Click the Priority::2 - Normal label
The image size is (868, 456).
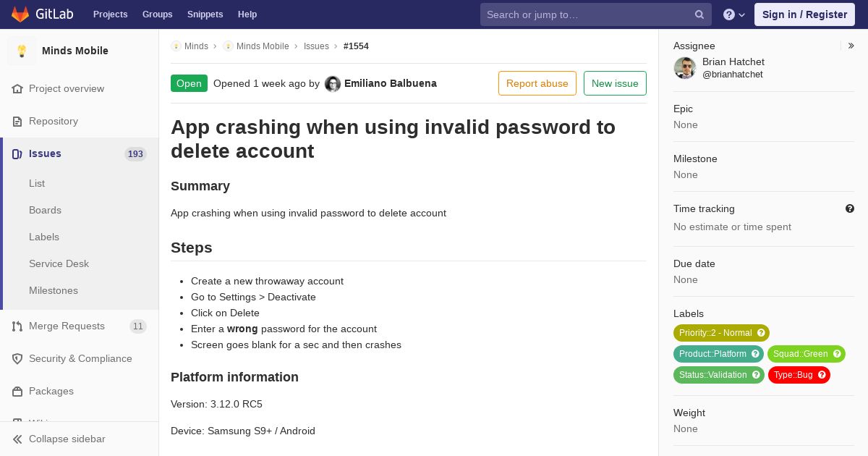[721, 333]
